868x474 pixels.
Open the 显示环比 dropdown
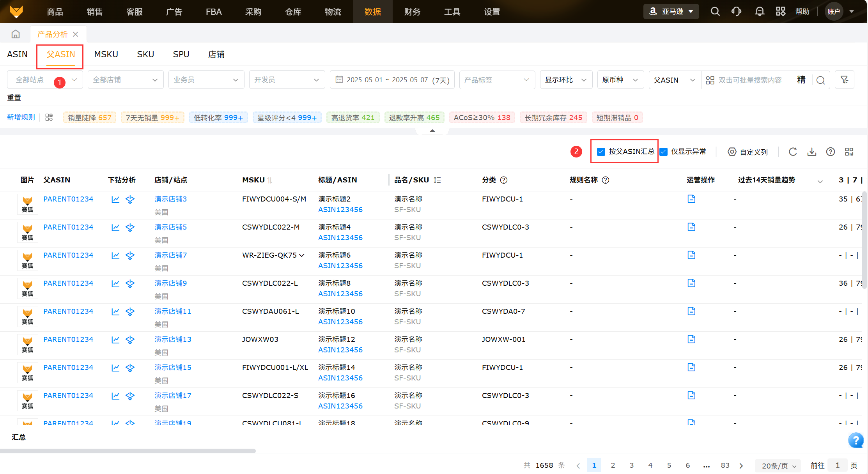tap(566, 80)
